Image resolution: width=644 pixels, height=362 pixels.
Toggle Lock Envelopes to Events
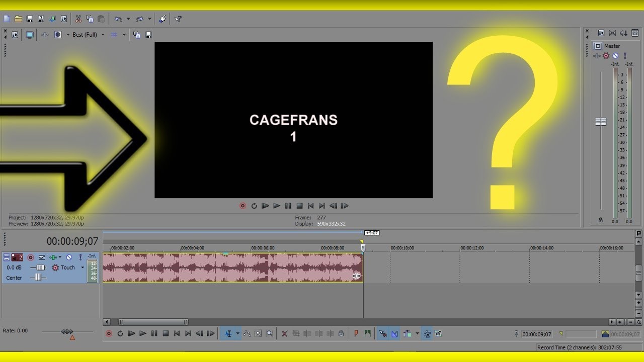pos(427,333)
